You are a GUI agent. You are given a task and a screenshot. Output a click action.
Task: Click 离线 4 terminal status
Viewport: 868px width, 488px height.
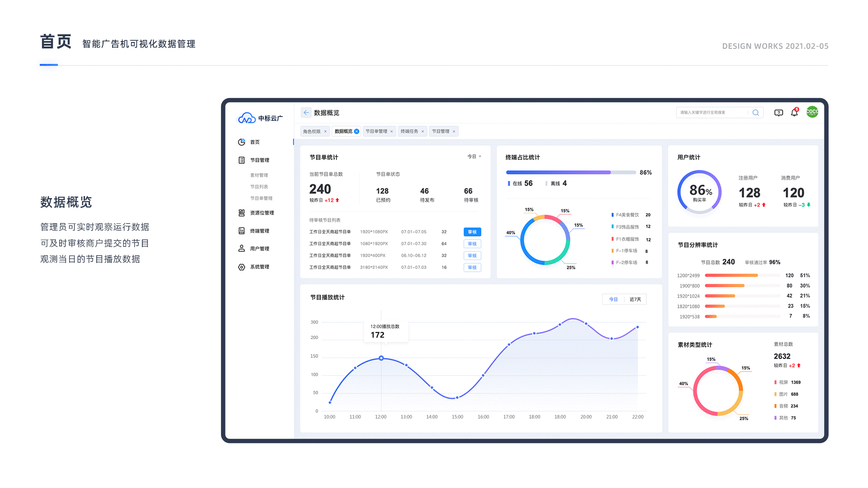tap(556, 183)
